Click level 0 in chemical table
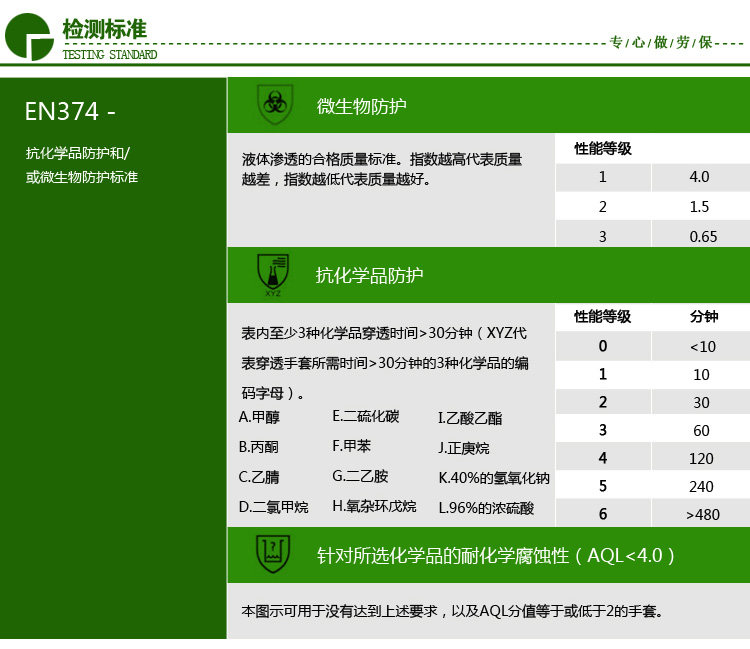This screenshot has height=649, width=750. pyautogui.click(x=603, y=346)
